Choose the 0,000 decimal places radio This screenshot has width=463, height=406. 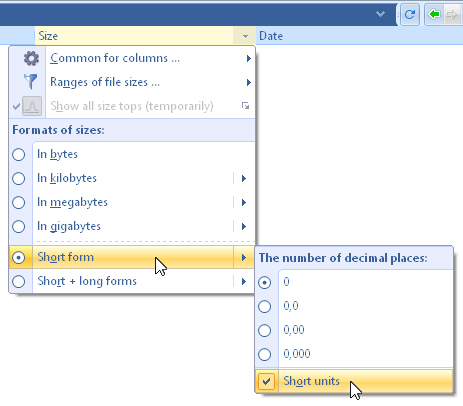coord(265,354)
